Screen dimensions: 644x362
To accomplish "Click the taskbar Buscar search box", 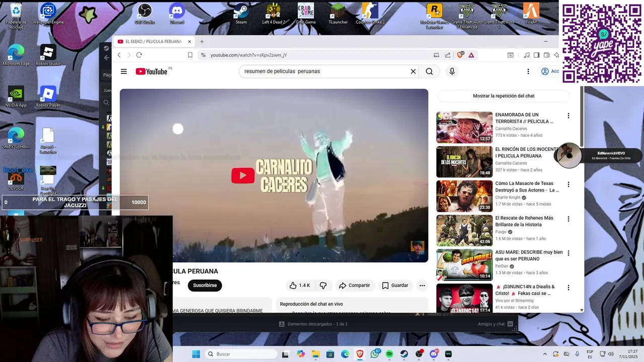I will pos(240,354).
